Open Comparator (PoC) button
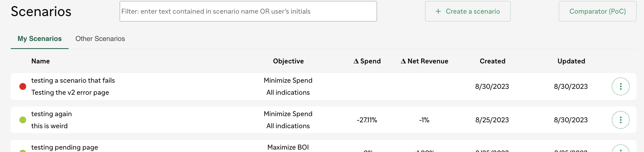This screenshot has height=152, width=644. tap(597, 11)
